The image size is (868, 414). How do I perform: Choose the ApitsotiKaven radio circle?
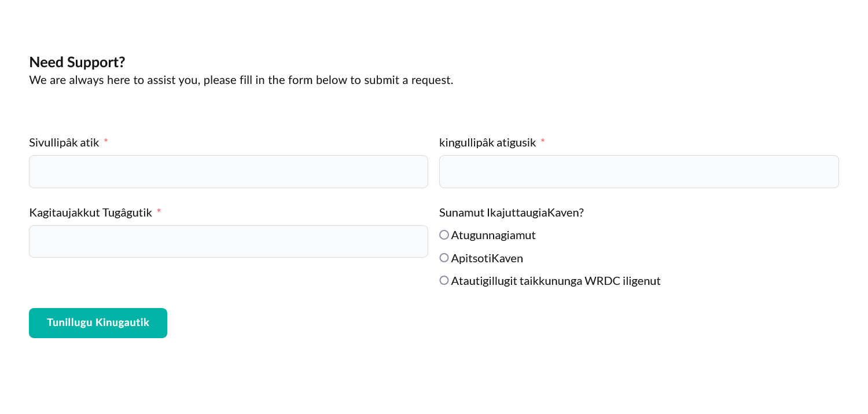444,258
